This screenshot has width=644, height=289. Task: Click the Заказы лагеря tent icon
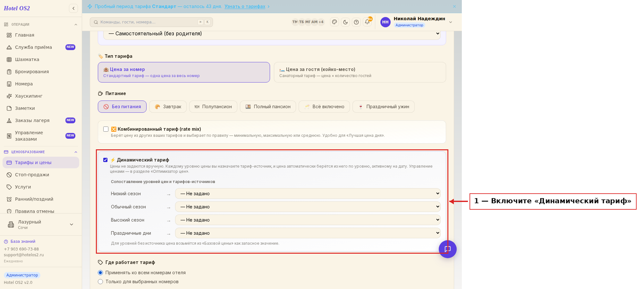[9, 120]
